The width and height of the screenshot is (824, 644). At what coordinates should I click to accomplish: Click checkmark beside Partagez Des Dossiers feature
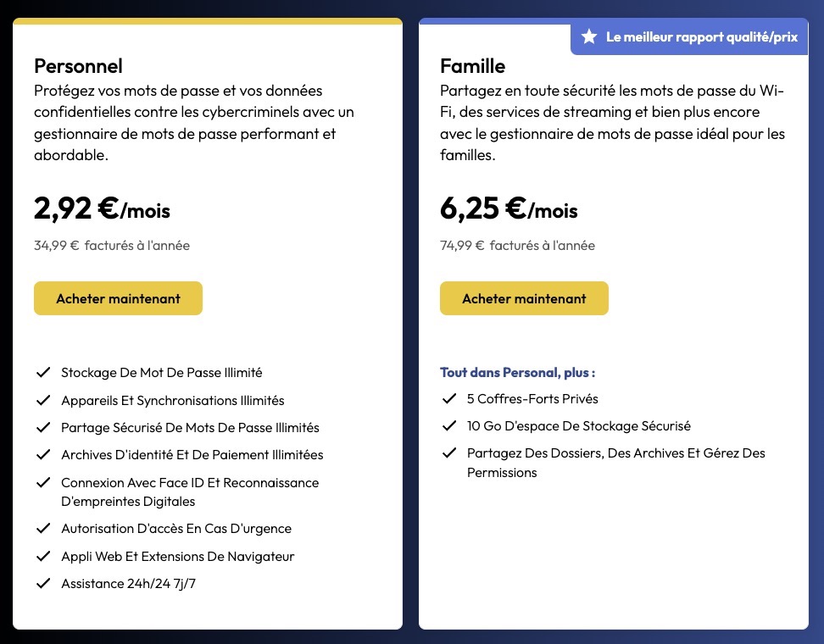tap(448, 452)
